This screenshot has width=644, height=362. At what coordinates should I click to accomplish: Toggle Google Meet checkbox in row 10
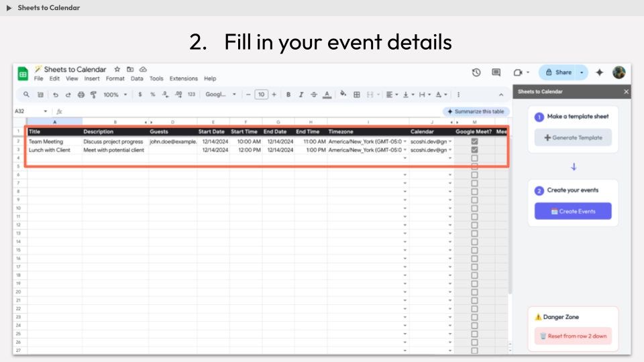[x=474, y=208]
